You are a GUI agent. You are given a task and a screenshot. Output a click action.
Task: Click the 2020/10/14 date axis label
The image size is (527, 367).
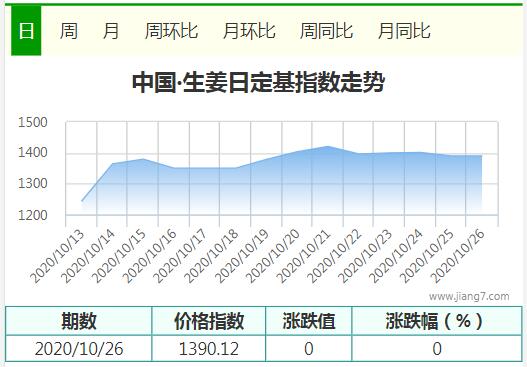click(x=88, y=256)
